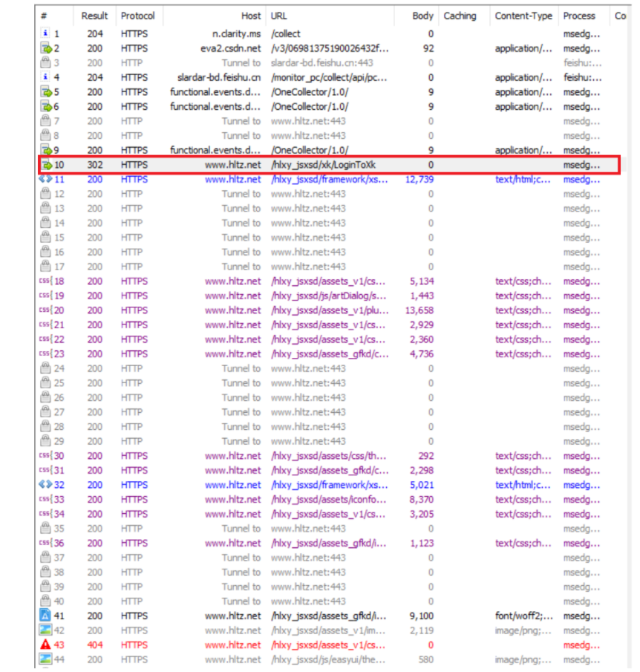Sort sessions by URL column header
Screen dimensions: 640x672
point(278,16)
